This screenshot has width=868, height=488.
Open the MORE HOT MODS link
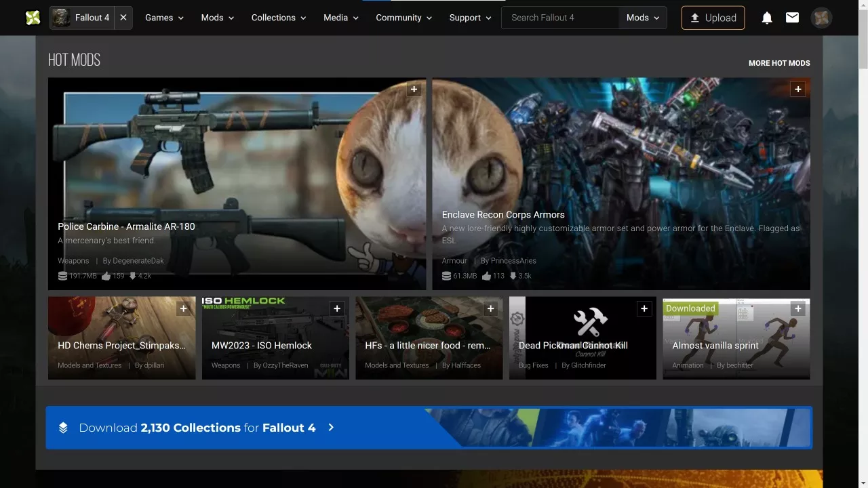pyautogui.click(x=779, y=63)
